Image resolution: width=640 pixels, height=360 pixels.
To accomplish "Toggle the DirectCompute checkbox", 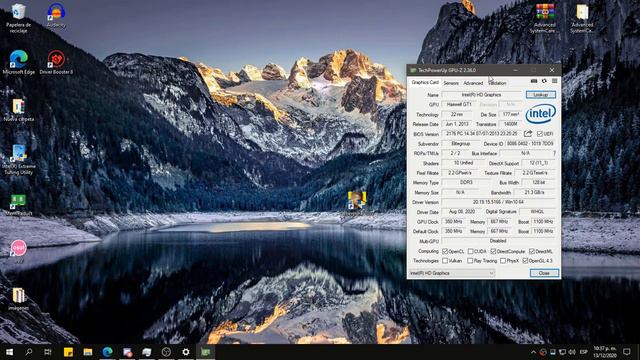I will [x=493, y=251].
